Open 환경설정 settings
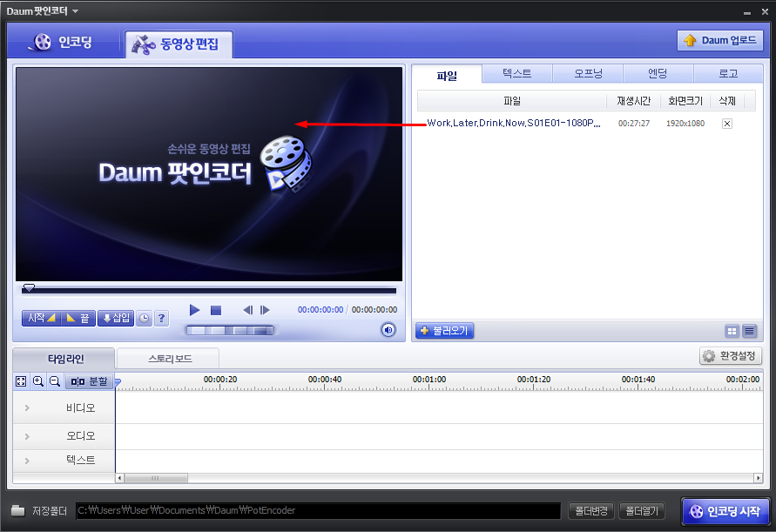This screenshot has height=532, width=776. point(731,356)
